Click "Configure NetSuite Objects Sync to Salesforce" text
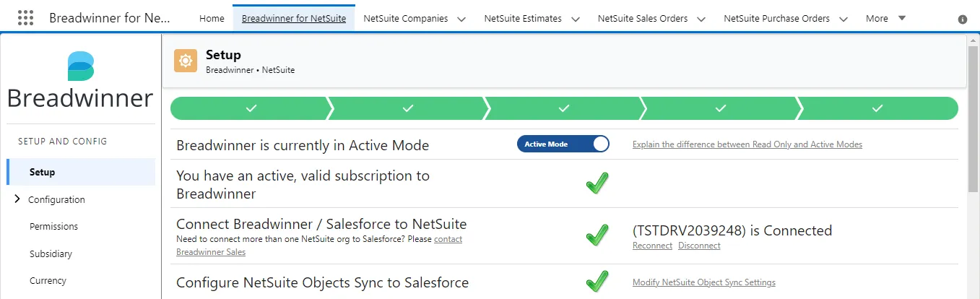 322,282
